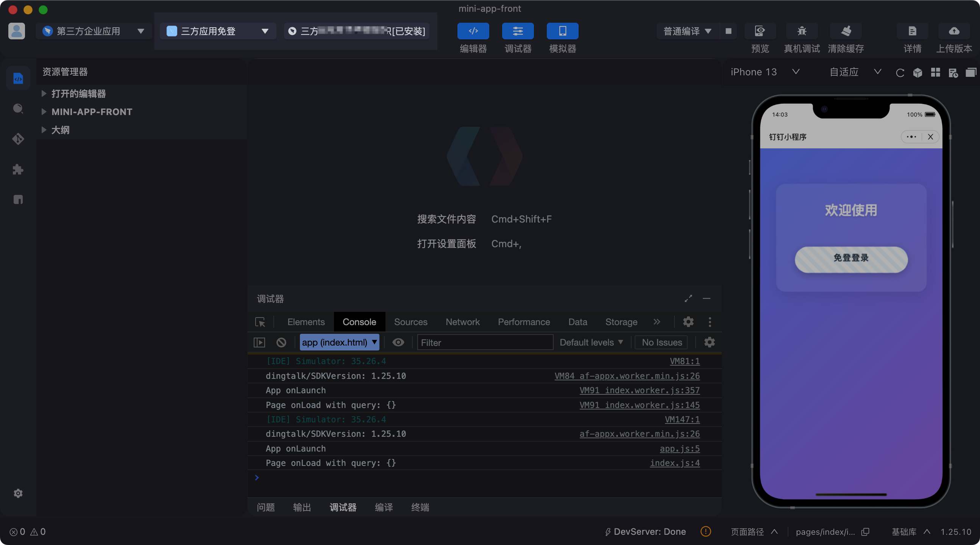Switch to the 终端 terminal tab
This screenshot has height=545, width=980.
tap(420, 507)
